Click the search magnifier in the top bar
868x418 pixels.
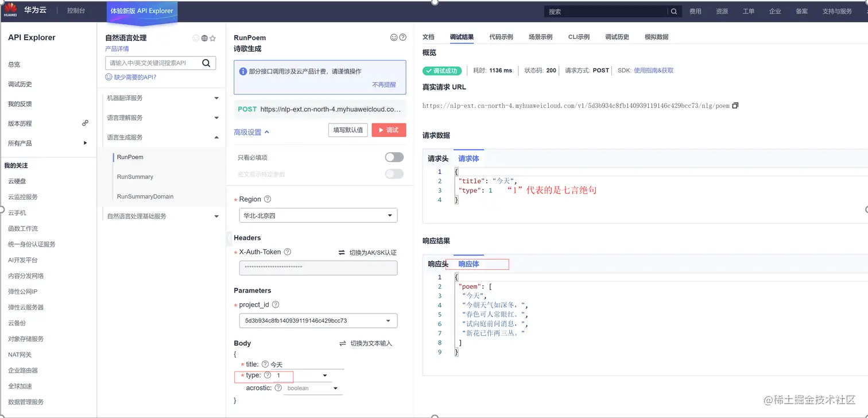point(674,11)
